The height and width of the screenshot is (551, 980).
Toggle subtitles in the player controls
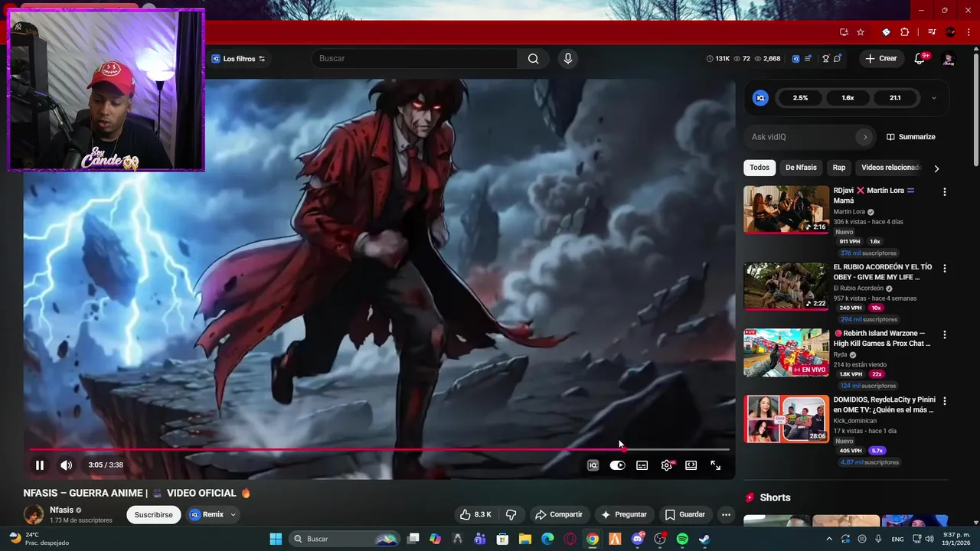(642, 465)
